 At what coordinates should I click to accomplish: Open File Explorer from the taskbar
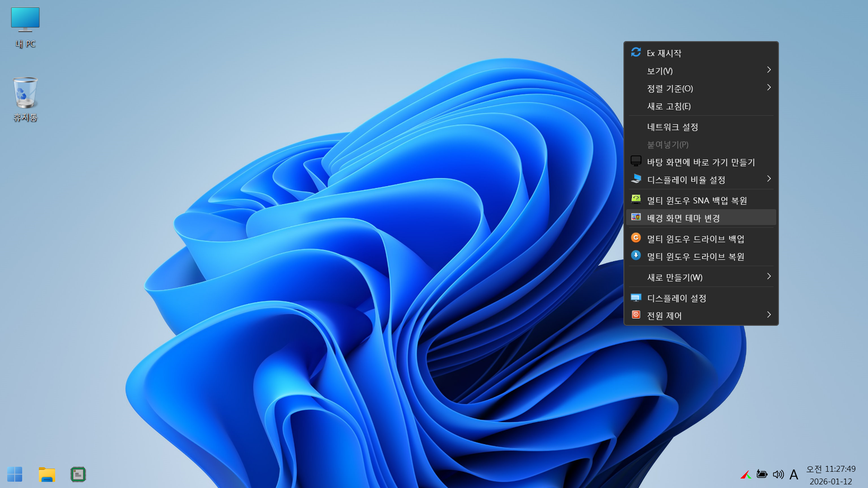pyautogui.click(x=47, y=474)
